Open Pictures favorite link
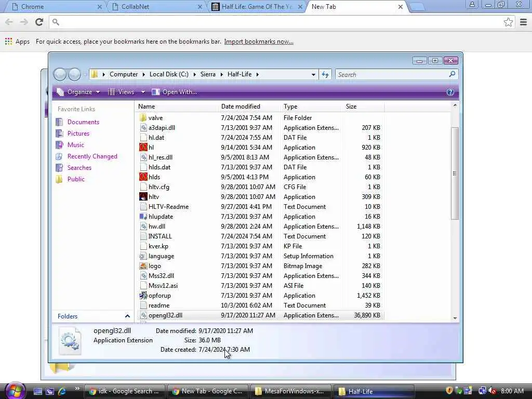Screen dimensions: 532x399 tap(78, 134)
